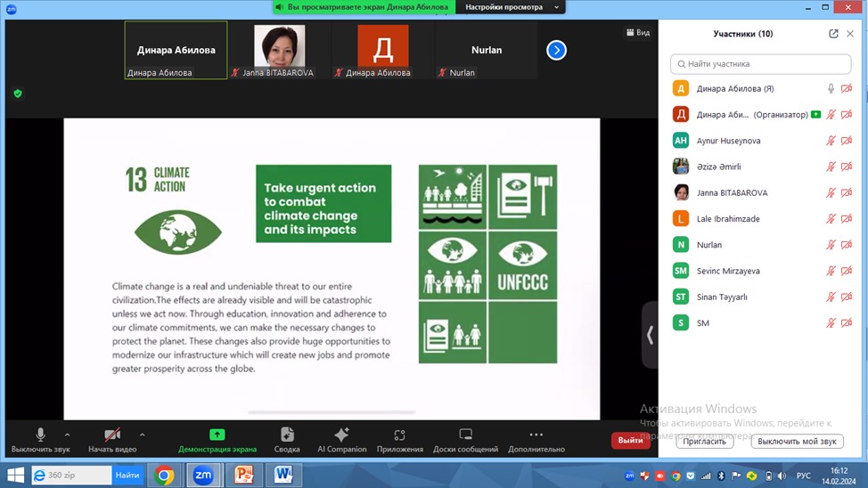The width and height of the screenshot is (868, 488).
Task: Click muted mic icon of Sevinc Mirzayeva
Action: click(x=831, y=271)
